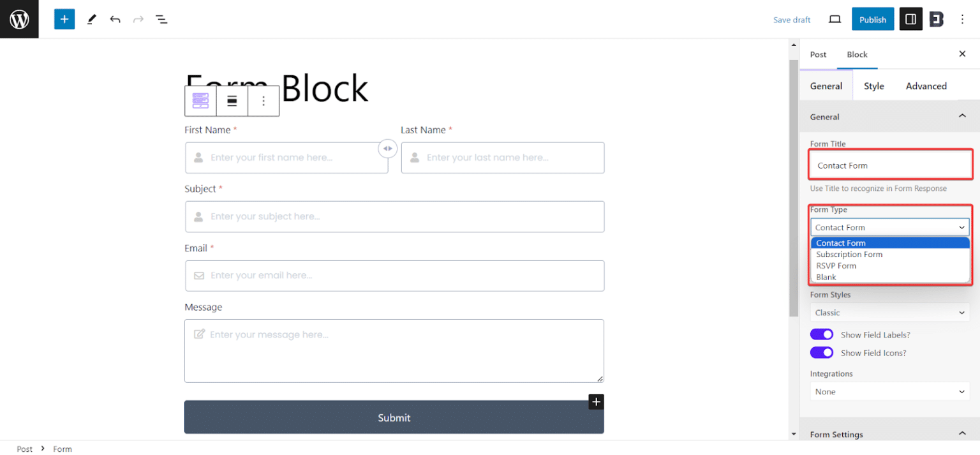
Task: Select the Tools pencil icon in the toolbar
Action: (91, 19)
